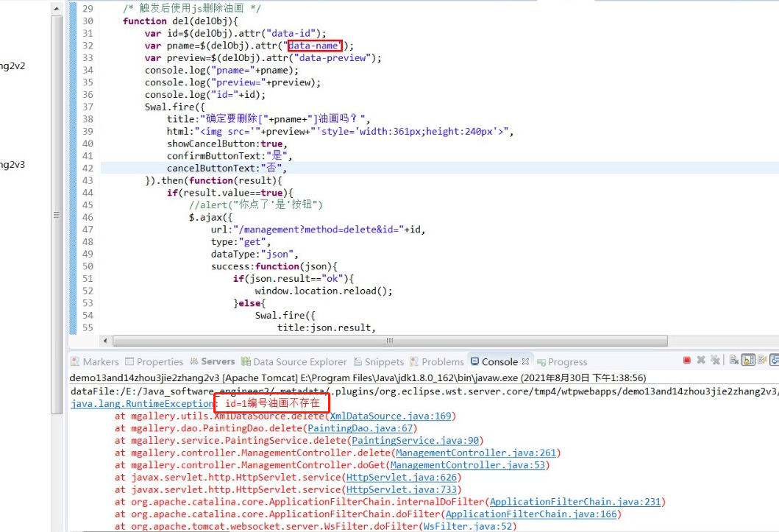Click the 'ng2v2' item in left panel
The width and height of the screenshot is (779, 532).
pos(13,65)
